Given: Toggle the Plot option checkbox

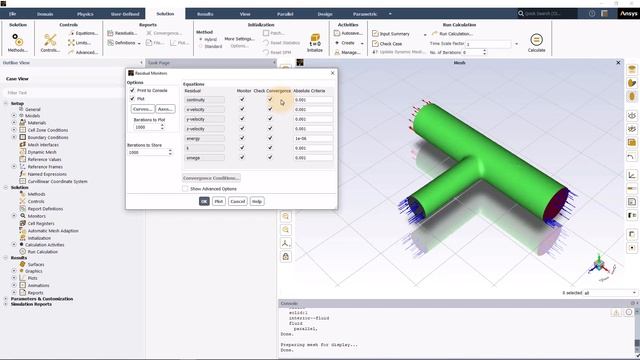Looking at the screenshot, I should (132, 99).
